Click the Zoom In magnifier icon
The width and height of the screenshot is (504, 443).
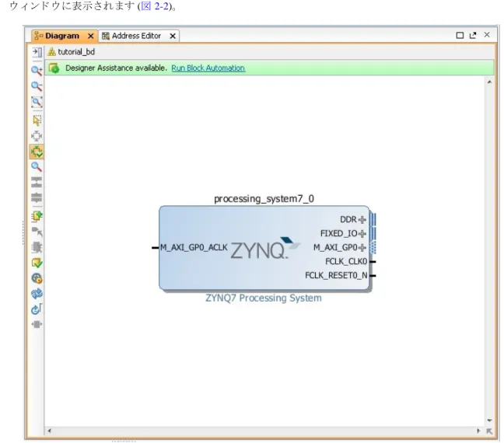[37, 71]
